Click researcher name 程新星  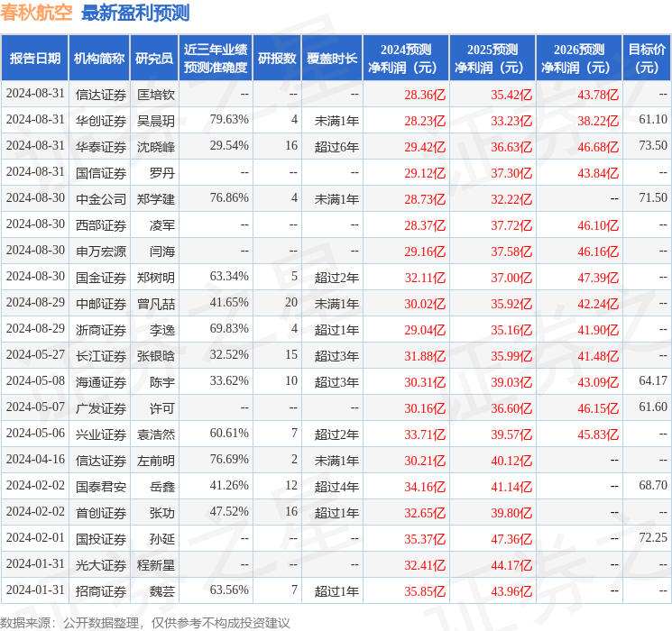[155, 565]
